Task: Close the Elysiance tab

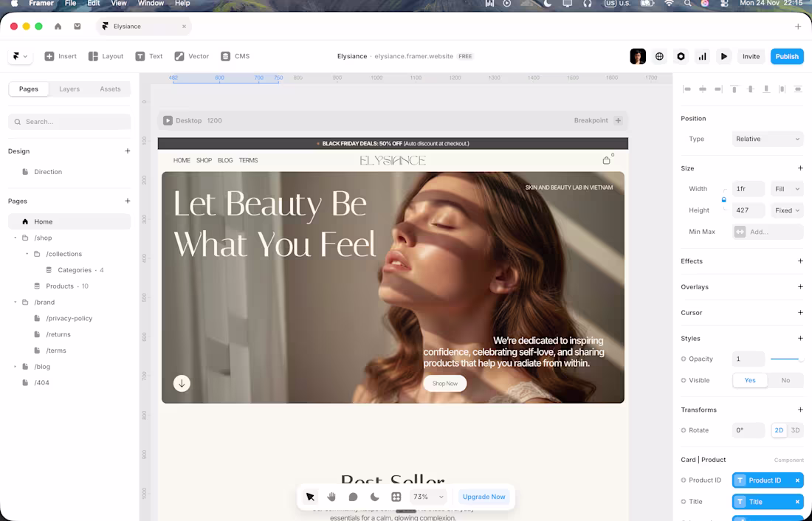Action: coord(184,27)
